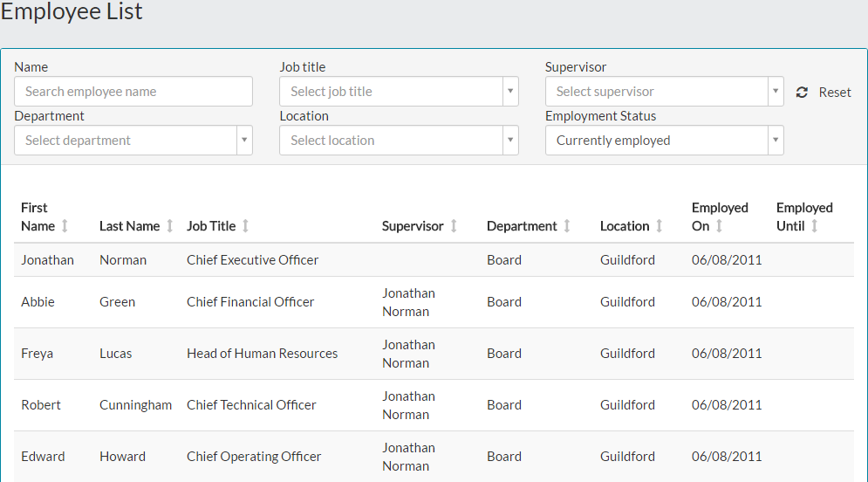Click the Job Title column sort icon
The image size is (868, 482).
pos(245,226)
